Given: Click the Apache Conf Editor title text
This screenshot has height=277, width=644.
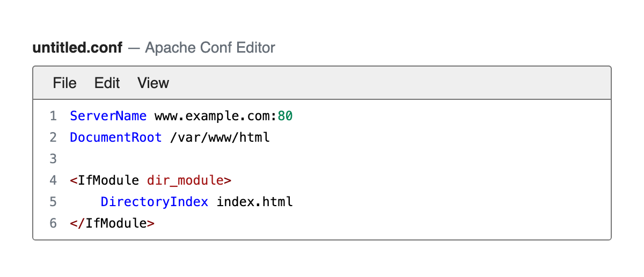Looking at the screenshot, I should coord(210,48).
